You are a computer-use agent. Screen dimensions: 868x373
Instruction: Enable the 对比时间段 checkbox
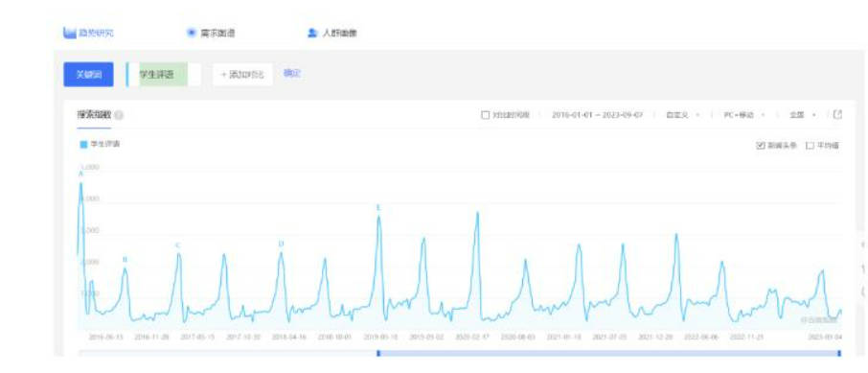(x=486, y=115)
